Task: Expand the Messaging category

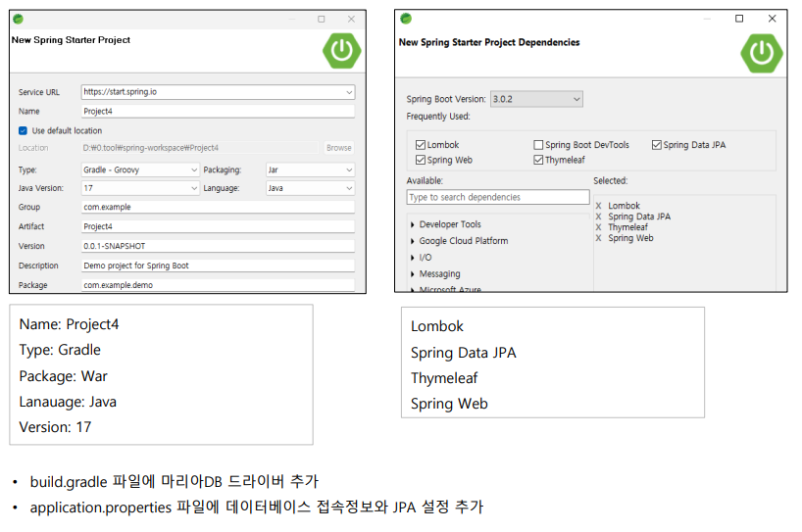Action: coord(412,274)
